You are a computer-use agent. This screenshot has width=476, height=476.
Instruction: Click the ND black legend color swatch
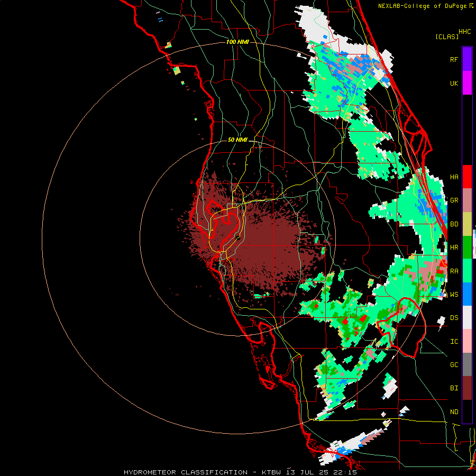pos(467,411)
